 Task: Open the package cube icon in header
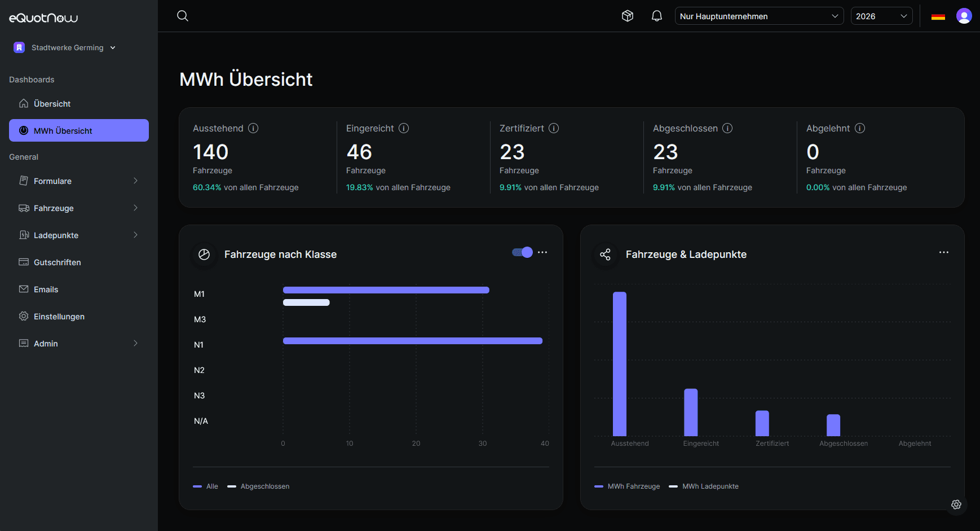pyautogui.click(x=628, y=16)
